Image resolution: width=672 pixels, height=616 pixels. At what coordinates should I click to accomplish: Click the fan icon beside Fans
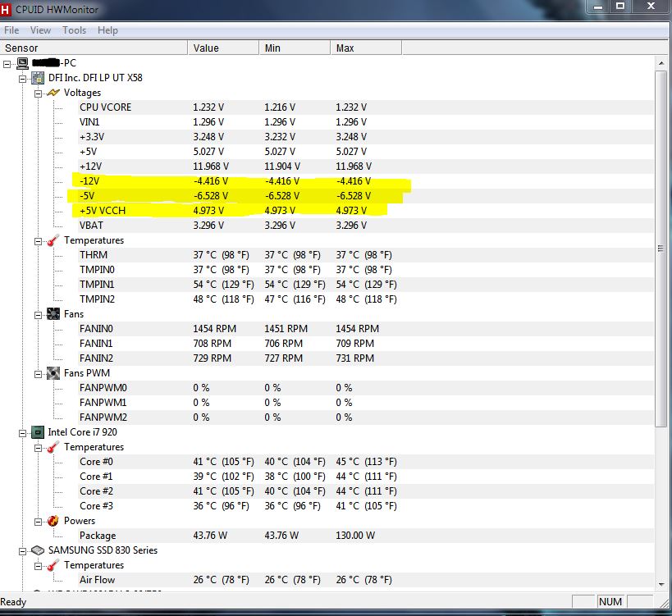(x=53, y=314)
